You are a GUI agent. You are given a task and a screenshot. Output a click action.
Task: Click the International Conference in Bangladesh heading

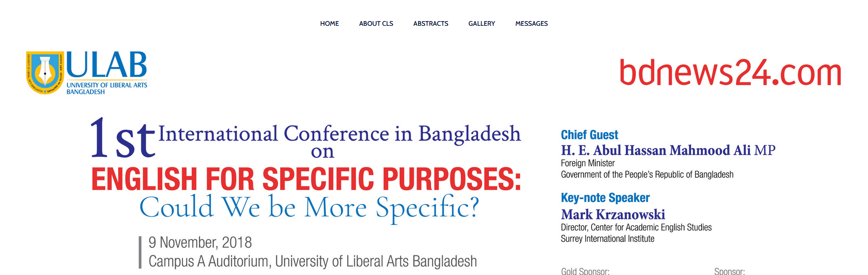coord(339,134)
